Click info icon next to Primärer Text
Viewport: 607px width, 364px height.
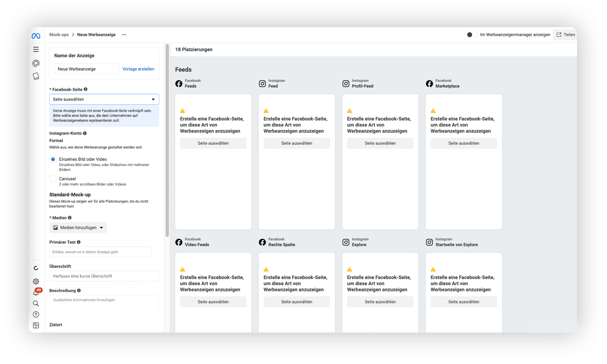coord(79,242)
